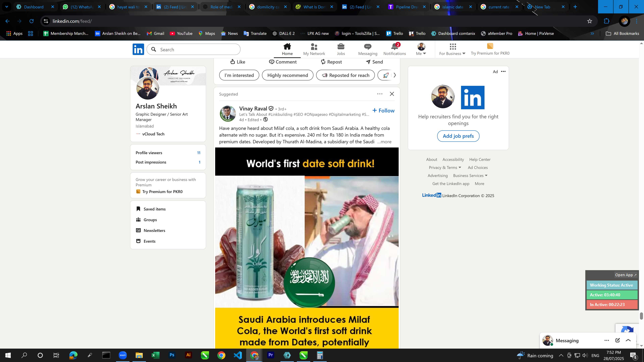Open Windows Start menu
This screenshot has width=644, height=362.
pos(8,355)
